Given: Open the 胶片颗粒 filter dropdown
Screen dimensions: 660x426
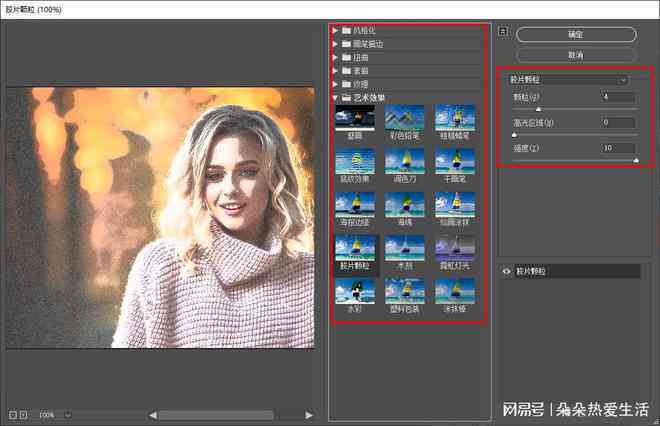Looking at the screenshot, I should (569, 80).
